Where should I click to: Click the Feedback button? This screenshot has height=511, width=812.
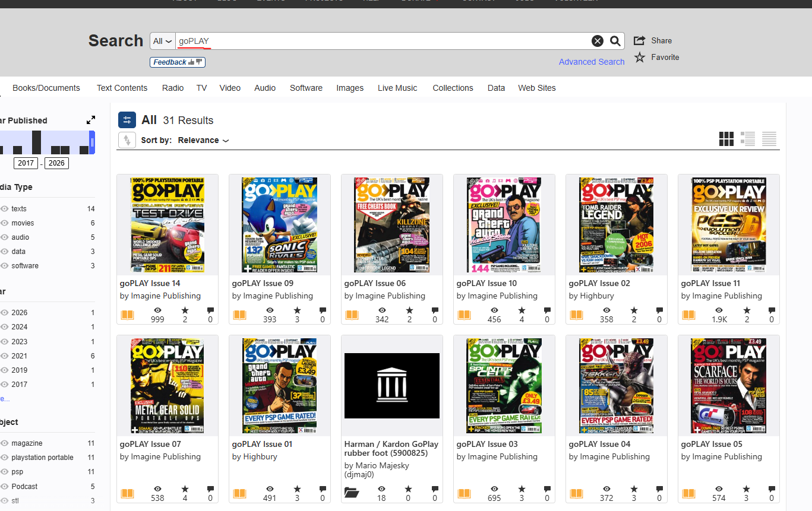tap(178, 62)
